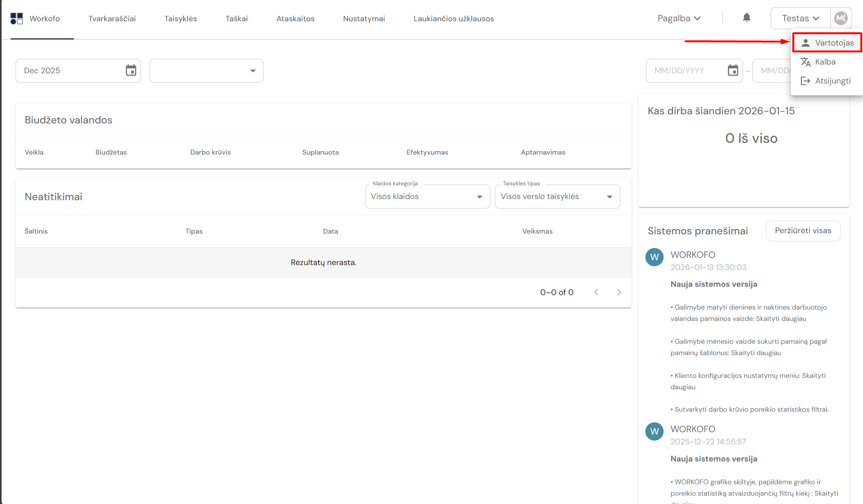Open calendar picker for Dec 2025

(x=131, y=71)
